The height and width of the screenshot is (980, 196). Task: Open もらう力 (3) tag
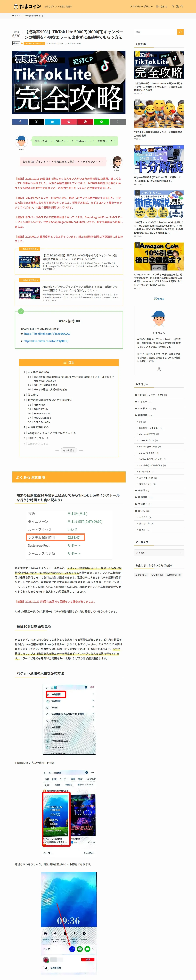157,575
